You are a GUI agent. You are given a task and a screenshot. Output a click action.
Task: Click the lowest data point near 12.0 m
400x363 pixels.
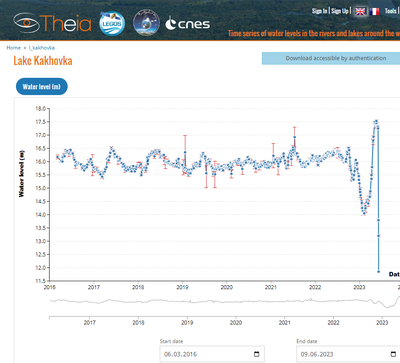(x=379, y=272)
